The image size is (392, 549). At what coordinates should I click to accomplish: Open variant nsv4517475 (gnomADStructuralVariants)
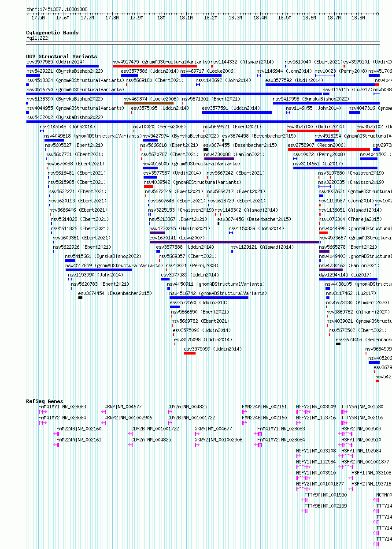coord(161,62)
